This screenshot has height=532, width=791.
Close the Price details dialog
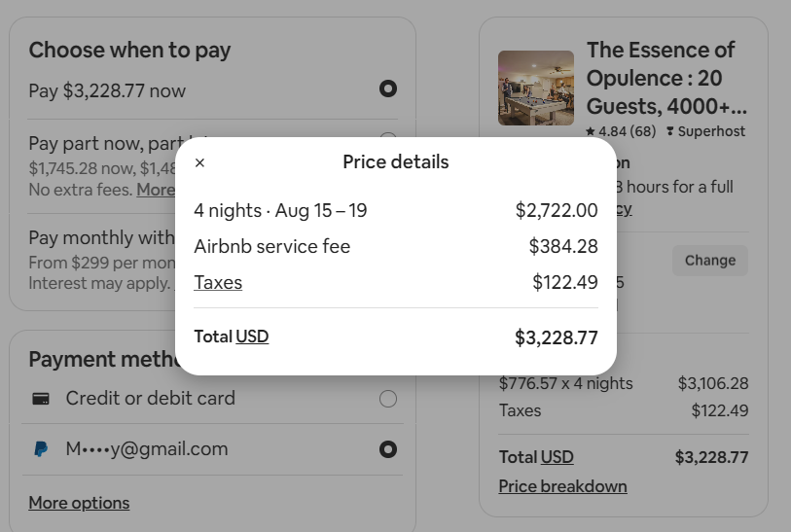[x=199, y=162]
